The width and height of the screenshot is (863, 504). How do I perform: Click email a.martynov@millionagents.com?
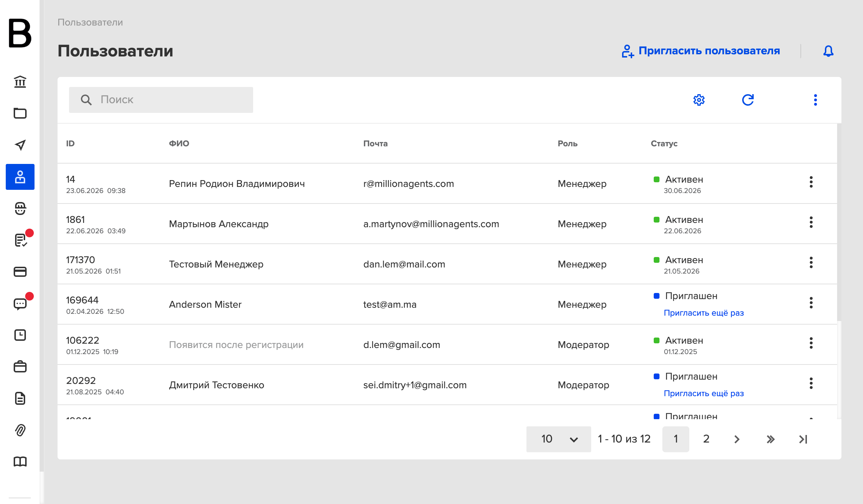pyautogui.click(x=431, y=224)
